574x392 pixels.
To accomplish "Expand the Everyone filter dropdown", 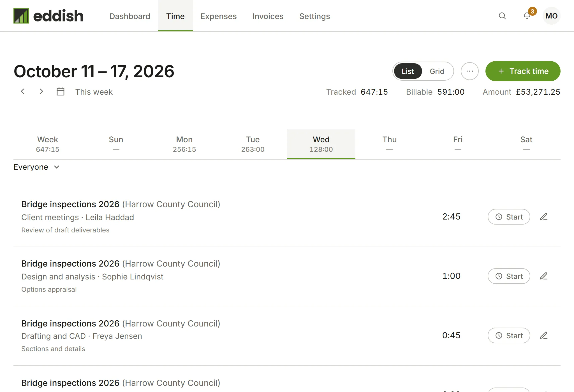I will tap(36, 167).
